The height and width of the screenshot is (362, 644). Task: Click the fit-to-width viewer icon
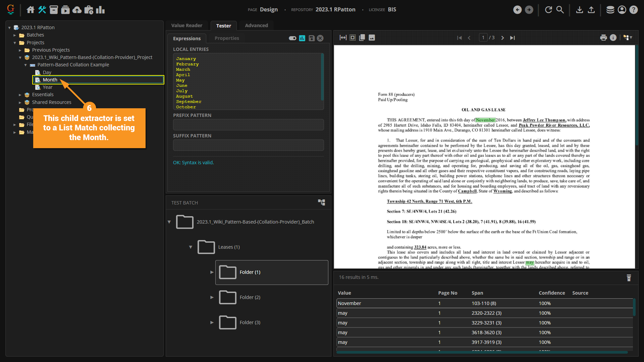[x=343, y=38]
